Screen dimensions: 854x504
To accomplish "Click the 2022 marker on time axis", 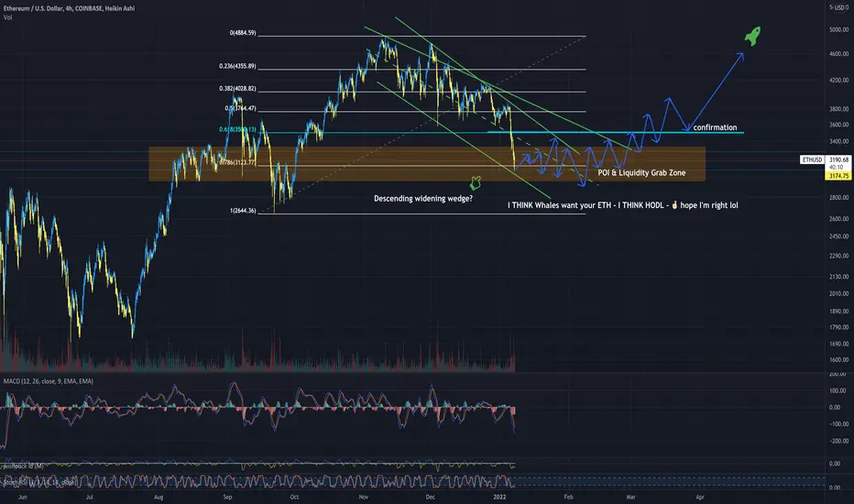I will pos(498,497).
